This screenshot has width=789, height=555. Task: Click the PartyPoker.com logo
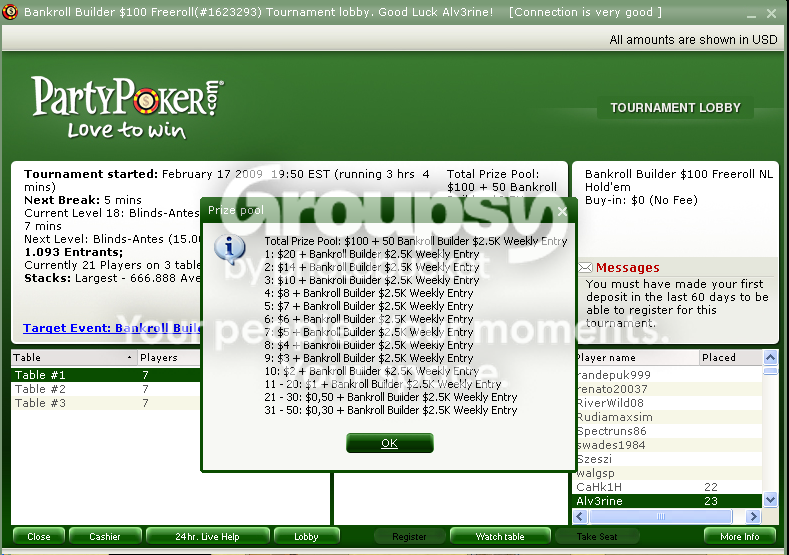[127, 107]
